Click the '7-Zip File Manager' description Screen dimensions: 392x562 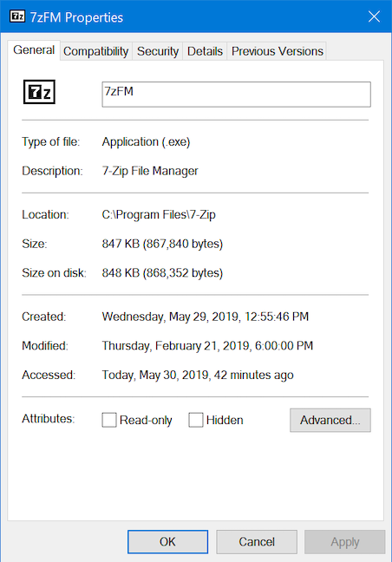click(x=150, y=171)
